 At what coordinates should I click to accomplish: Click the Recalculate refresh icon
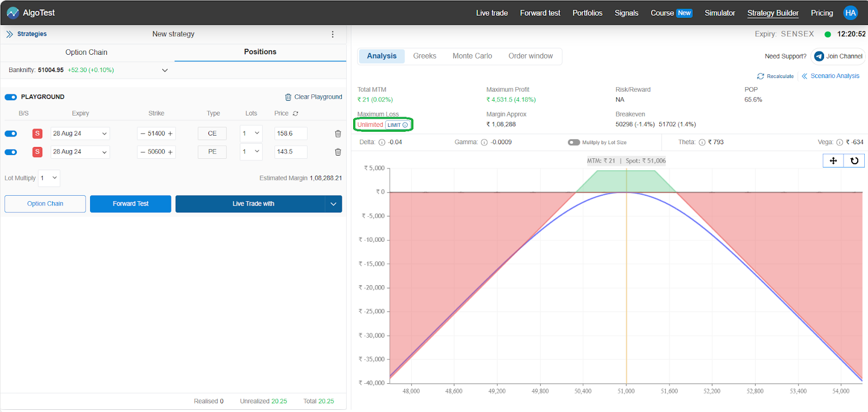(761, 76)
